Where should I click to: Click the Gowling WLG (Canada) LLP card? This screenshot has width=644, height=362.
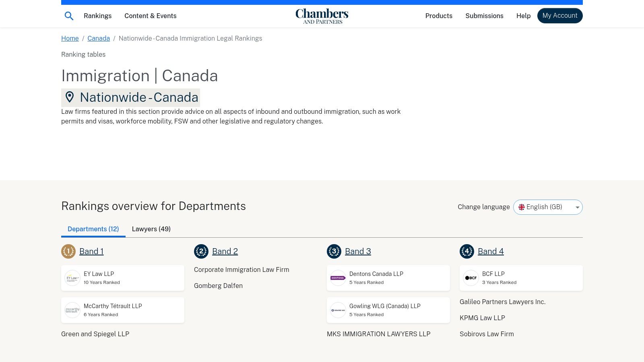[388, 310]
